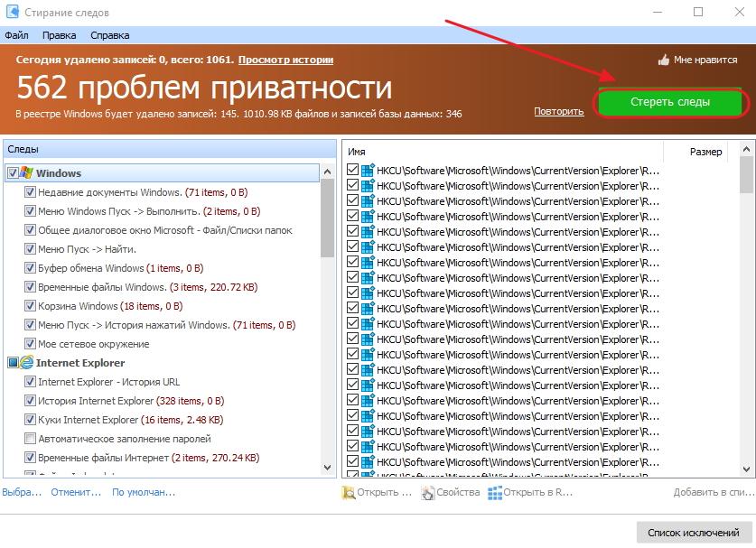Click the Windows group label
The width and height of the screenshot is (756, 548).
(59, 173)
